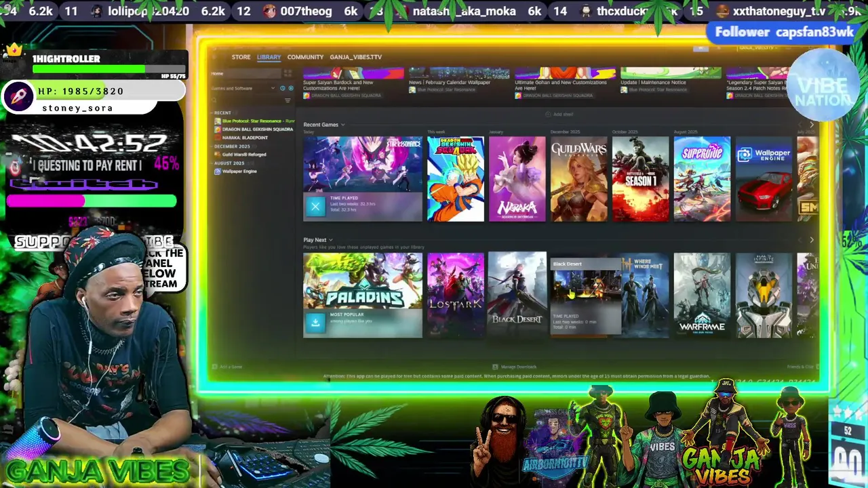Open Wallpaper Engine cover in Recent Games
Viewport: 868px width, 488px height.
[764, 179]
